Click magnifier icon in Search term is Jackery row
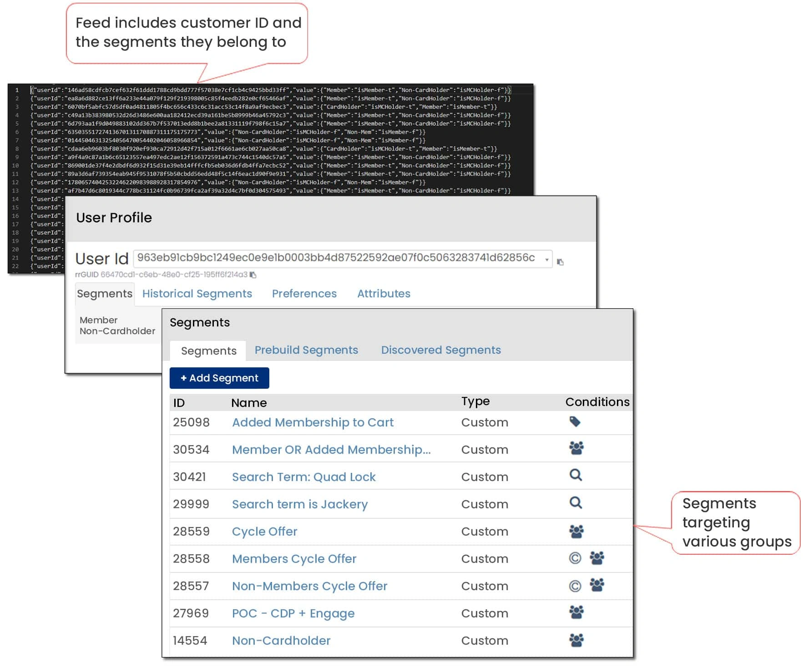 576,503
